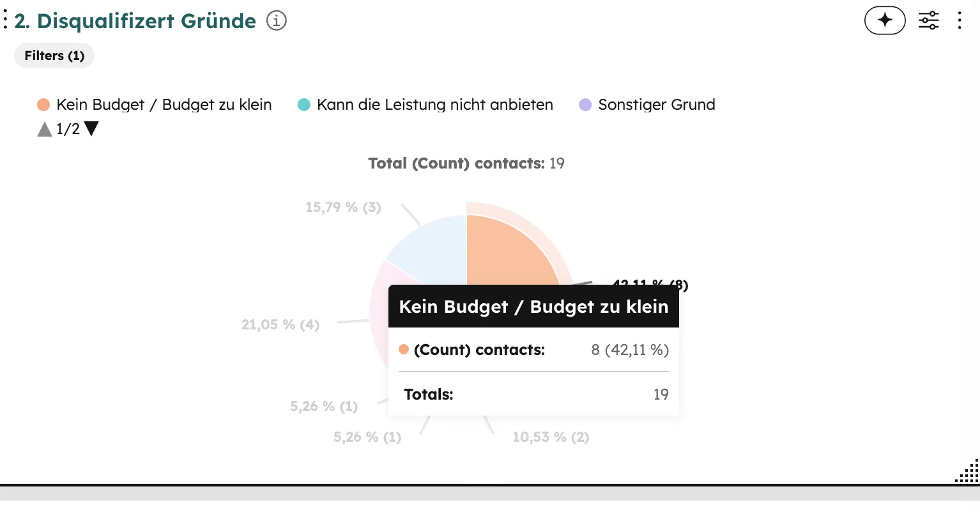
Task: Click the drag handle dots left of the title
Action: click(x=6, y=19)
